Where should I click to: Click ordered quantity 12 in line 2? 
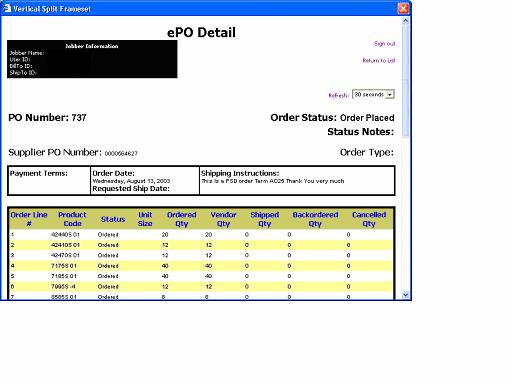coord(165,245)
